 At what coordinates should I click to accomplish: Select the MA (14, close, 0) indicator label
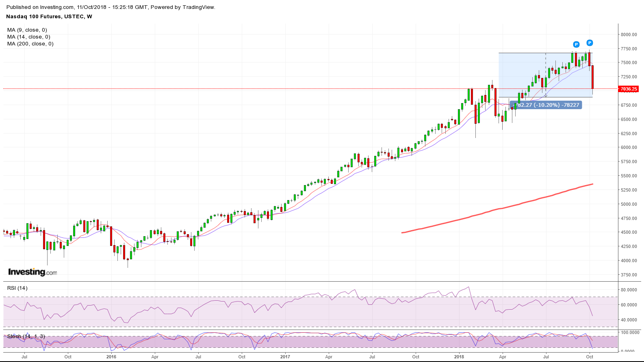pyautogui.click(x=29, y=37)
